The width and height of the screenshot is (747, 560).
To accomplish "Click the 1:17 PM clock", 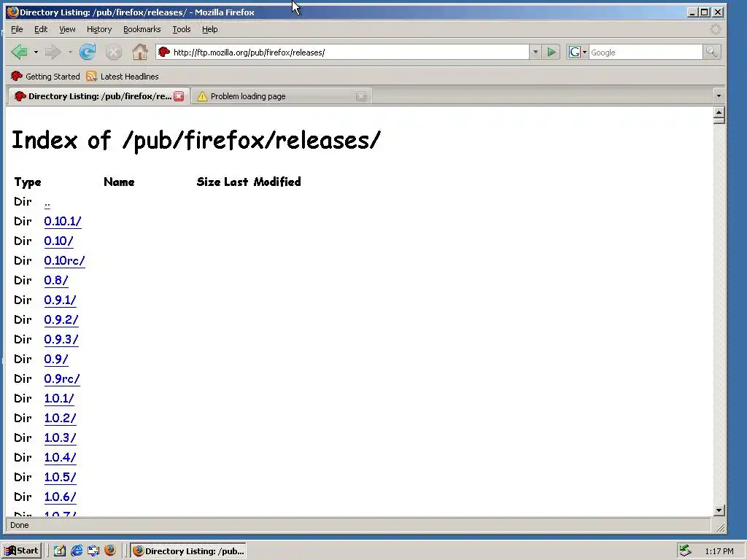I will [x=719, y=551].
